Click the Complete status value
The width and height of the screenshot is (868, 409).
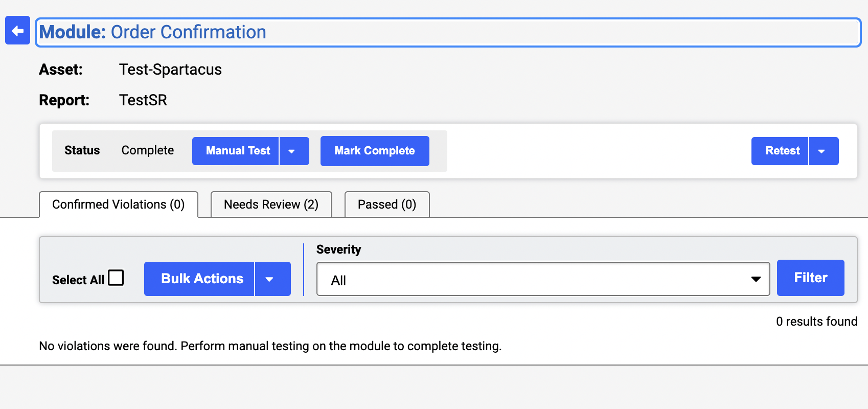148,150
